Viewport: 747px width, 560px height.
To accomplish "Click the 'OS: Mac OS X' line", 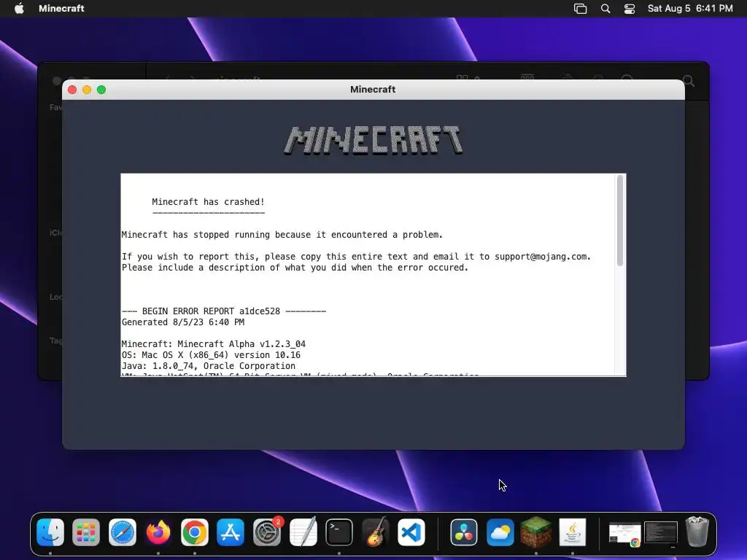I will point(211,355).
